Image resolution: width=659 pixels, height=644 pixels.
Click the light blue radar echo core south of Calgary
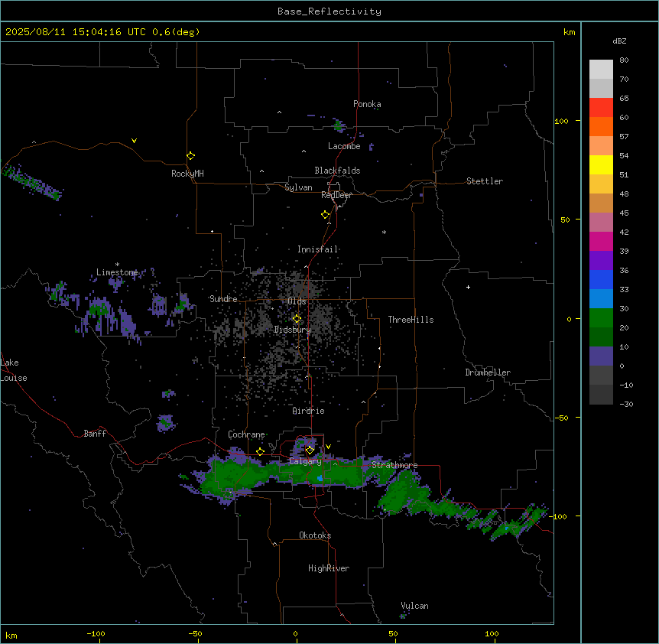tap(320, 478)
